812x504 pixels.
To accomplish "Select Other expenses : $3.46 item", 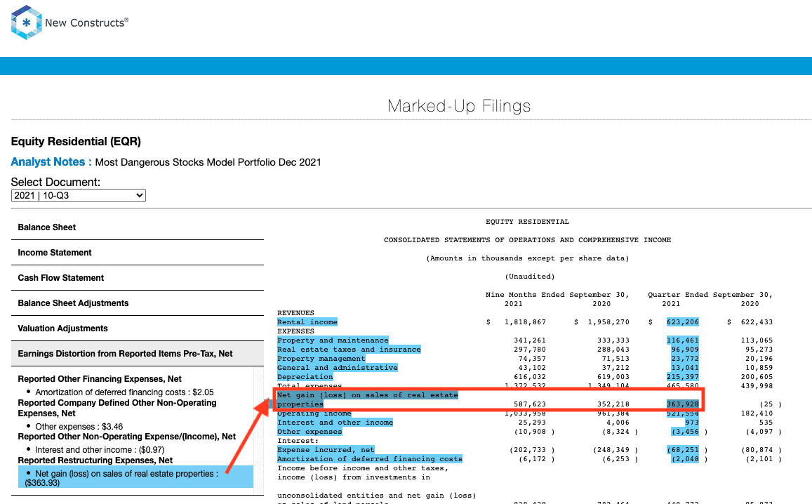I will [x=79, y=426].
